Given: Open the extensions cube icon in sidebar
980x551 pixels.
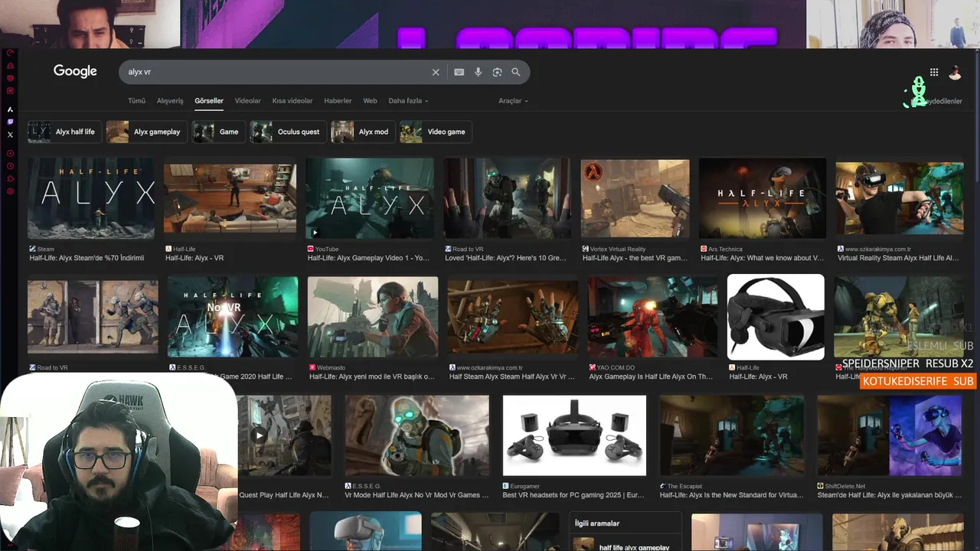Looking at the screenshot, I should pyautogui.click(x=10, y=178).
